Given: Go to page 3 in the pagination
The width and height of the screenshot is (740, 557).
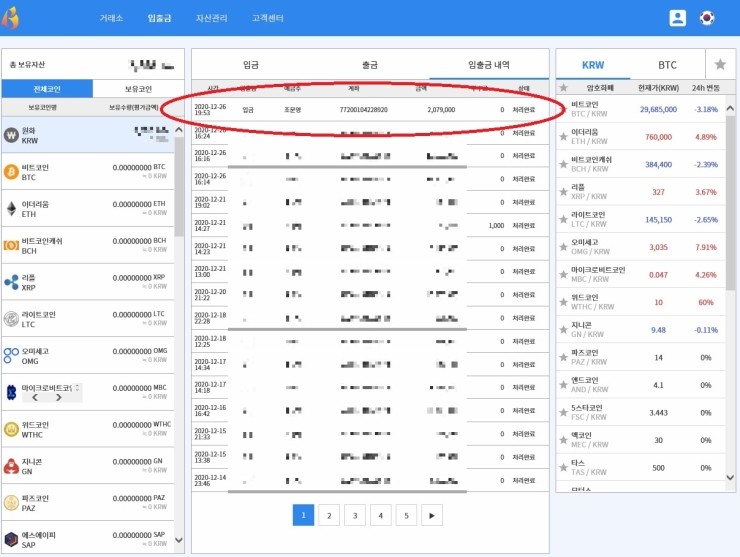Looking at the screenshot, I should 354,515.
